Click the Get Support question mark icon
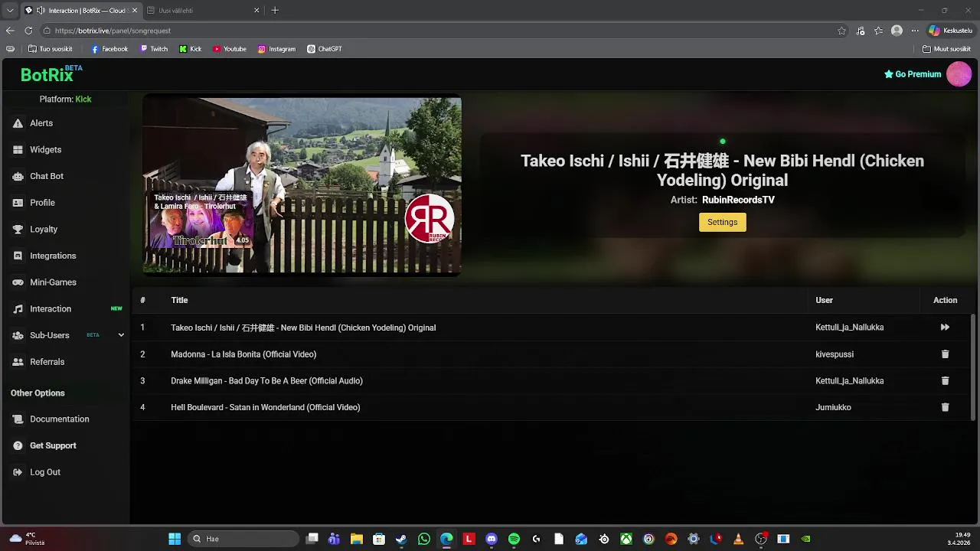980x551 pixels. click(18, 445)
